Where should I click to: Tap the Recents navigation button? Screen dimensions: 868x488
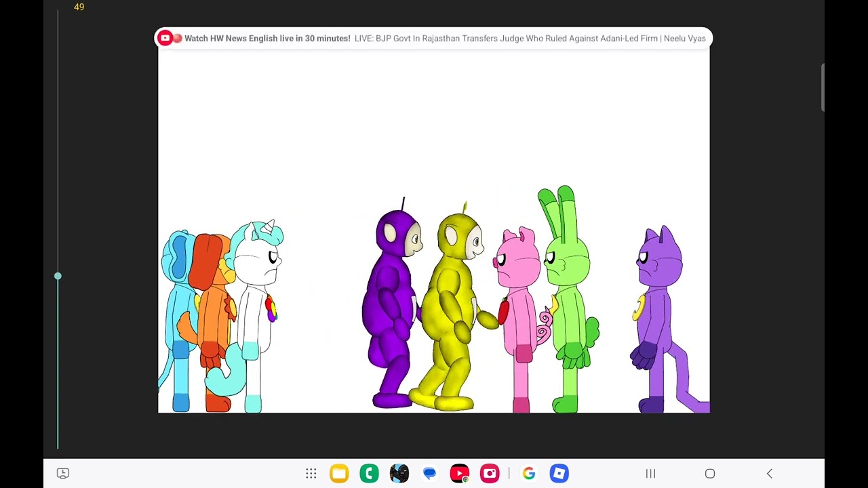pyautogui.click(x=650, y=474)
